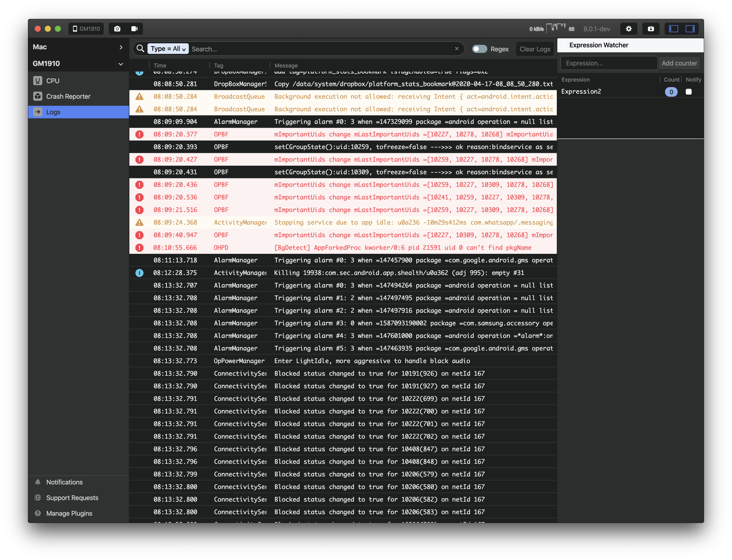Select Triggering alarm #3 samsung accessory row

tap(343, 323)
